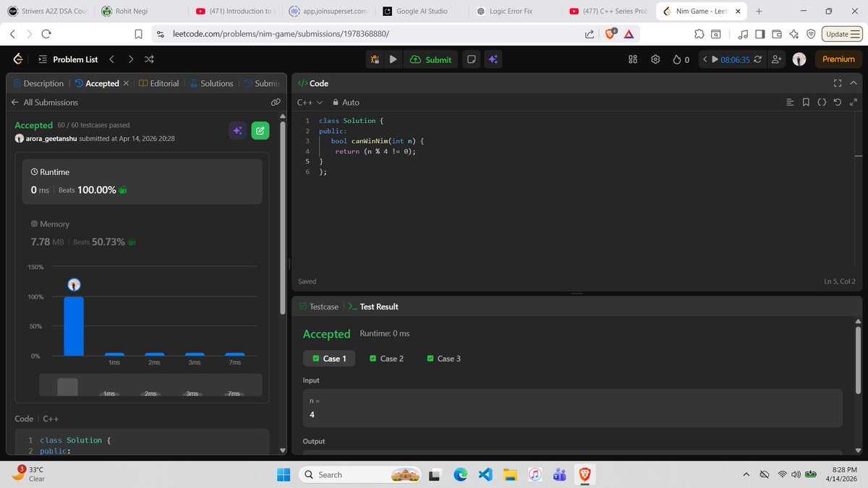Open LeetCode Premium
The image size is (868, 488).
(x=838, y=59)
